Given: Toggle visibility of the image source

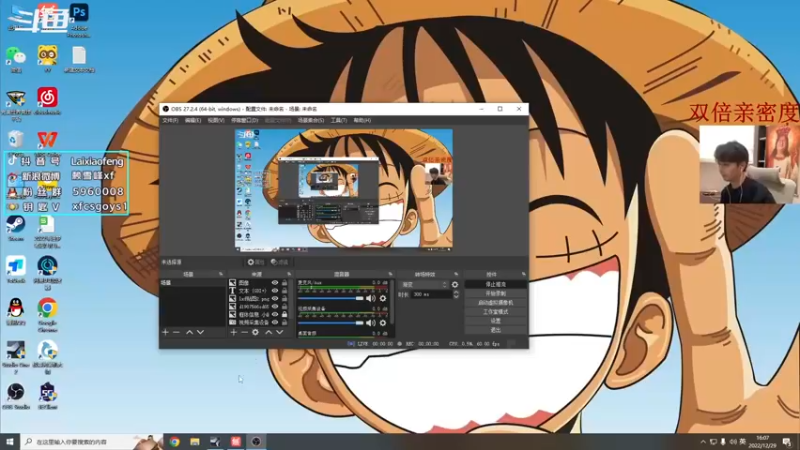Looking at the screenshot, I should (x=274, y=283).
